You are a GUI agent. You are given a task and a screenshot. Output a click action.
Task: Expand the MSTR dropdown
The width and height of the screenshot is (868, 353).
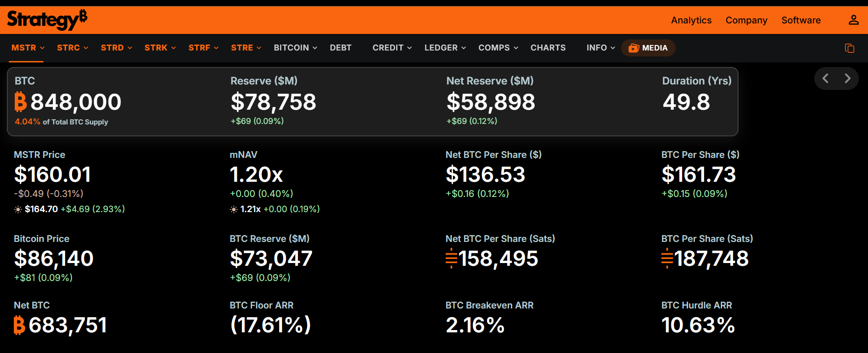click(28, 48)
